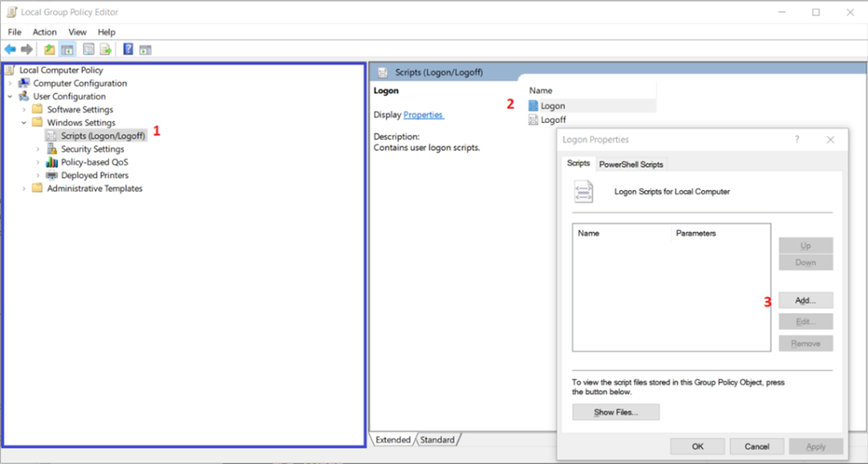868x464 pixels.
Task: Expand the Security Settings node
Action: [37, 149]
